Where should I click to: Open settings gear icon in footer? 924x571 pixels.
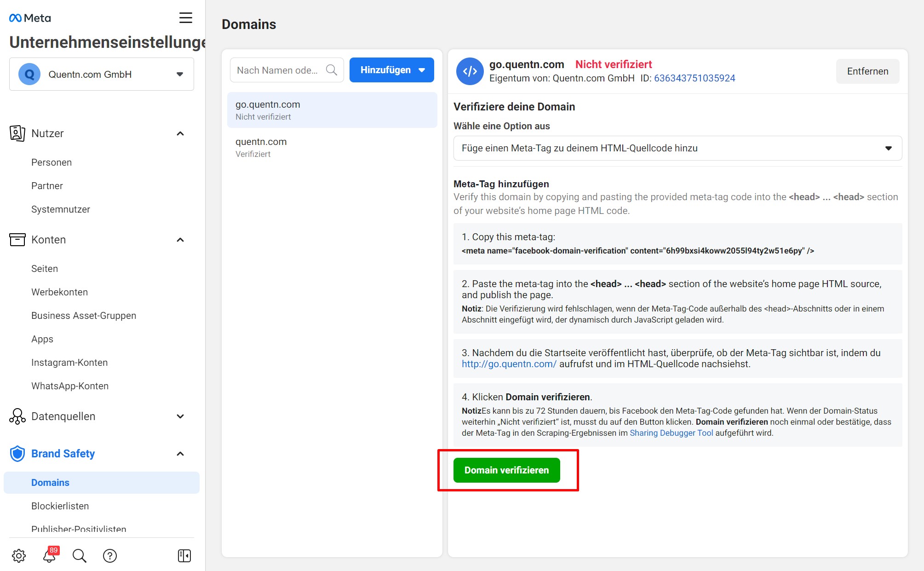point(19,556)
